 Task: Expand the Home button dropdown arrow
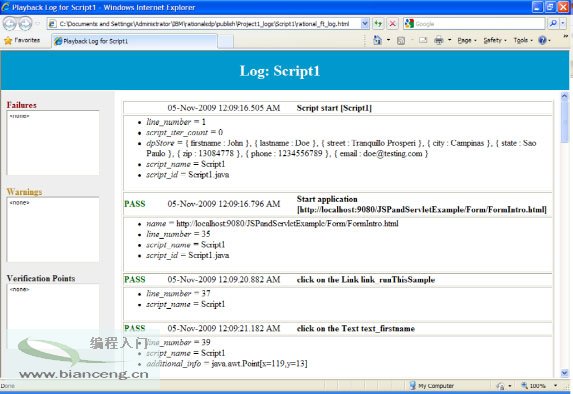(388, 40)
